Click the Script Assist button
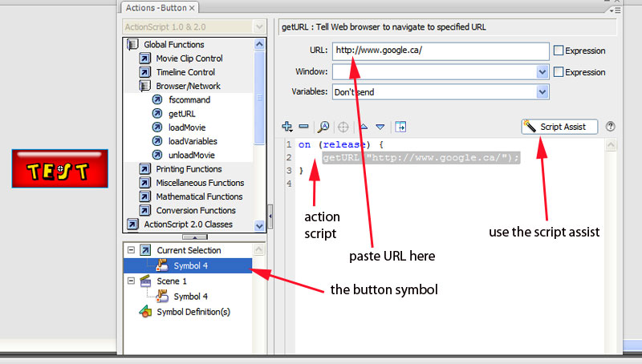Image resolution: width=642 pixels, height=364 pixels. click(x=559, y=127)
